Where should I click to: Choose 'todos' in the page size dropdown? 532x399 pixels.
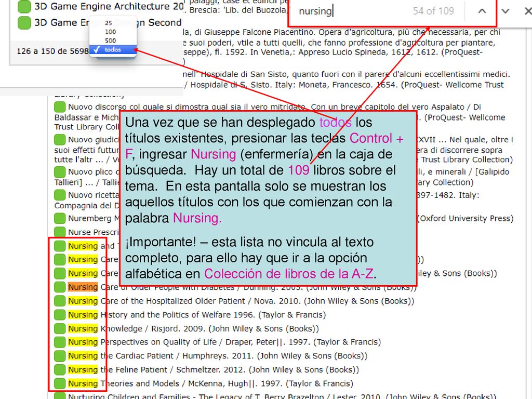click(113, 49)
